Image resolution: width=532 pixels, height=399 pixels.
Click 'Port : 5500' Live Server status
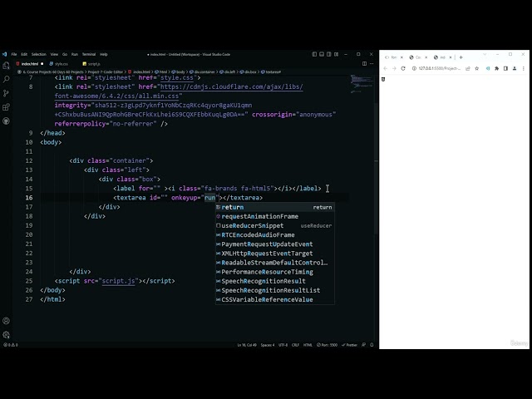327,345
